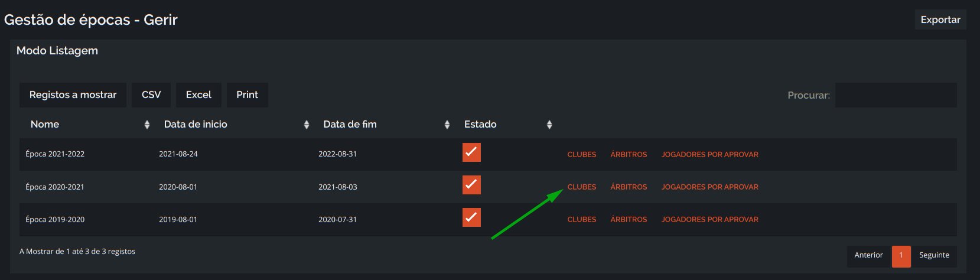980x280 pixels.
Task: Export table to Excel
Action: (198, 95)
